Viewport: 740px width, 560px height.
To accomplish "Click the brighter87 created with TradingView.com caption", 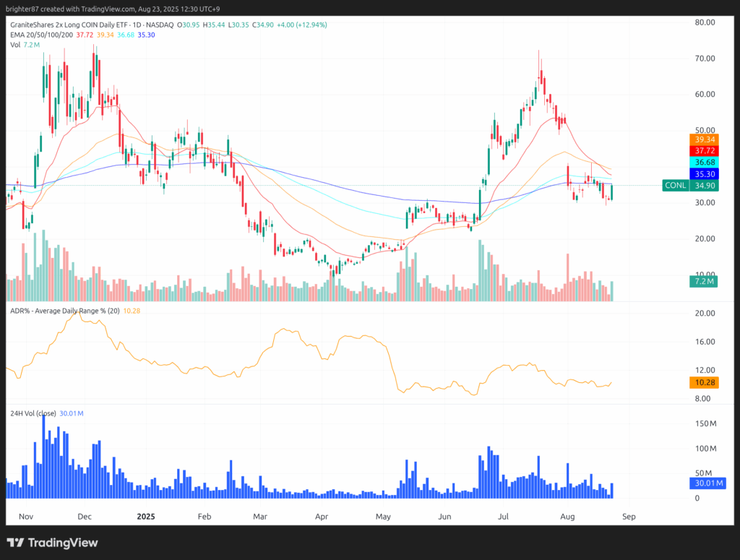I will pos(113,9).
